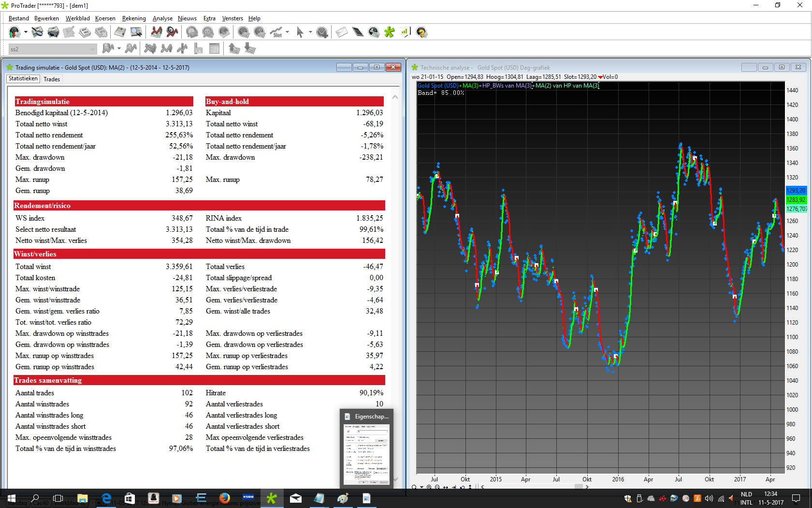The image size is (812, 508).
Task: Open the Analyse menu
Action: [x=162, y=18]
